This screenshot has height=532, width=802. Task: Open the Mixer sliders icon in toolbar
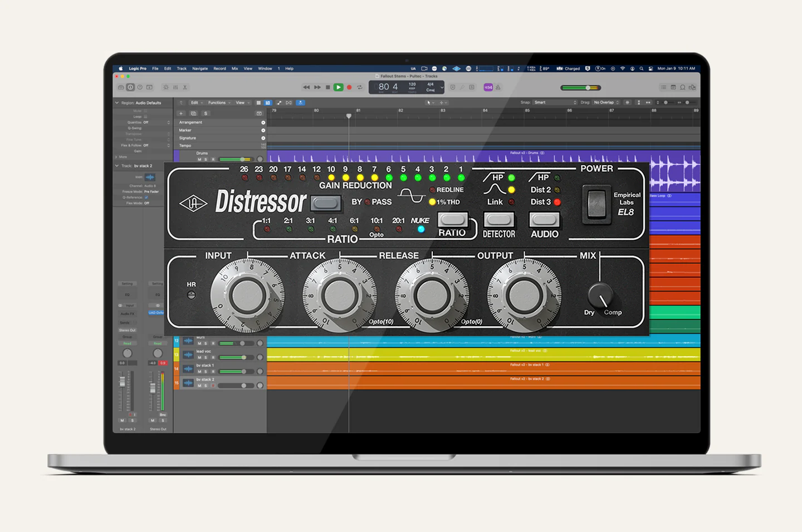click(x=175, y=87)
